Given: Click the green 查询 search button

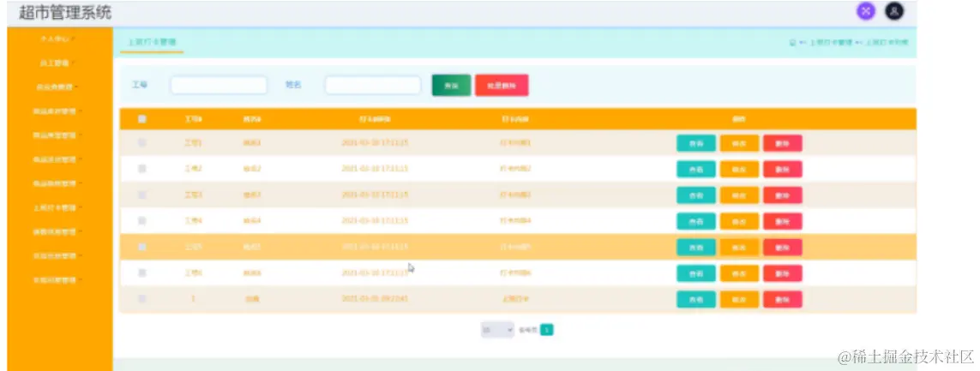Looking at the screenshot, I should coord(451,86).
